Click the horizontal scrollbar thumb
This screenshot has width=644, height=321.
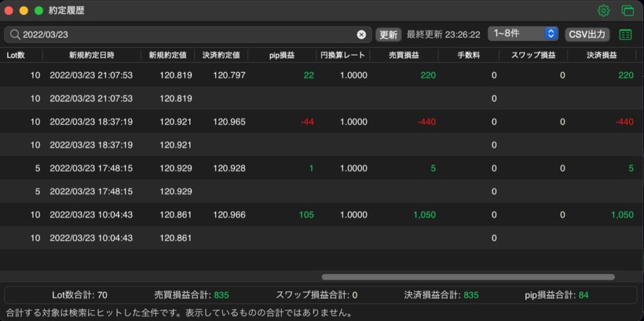(468, 277)
